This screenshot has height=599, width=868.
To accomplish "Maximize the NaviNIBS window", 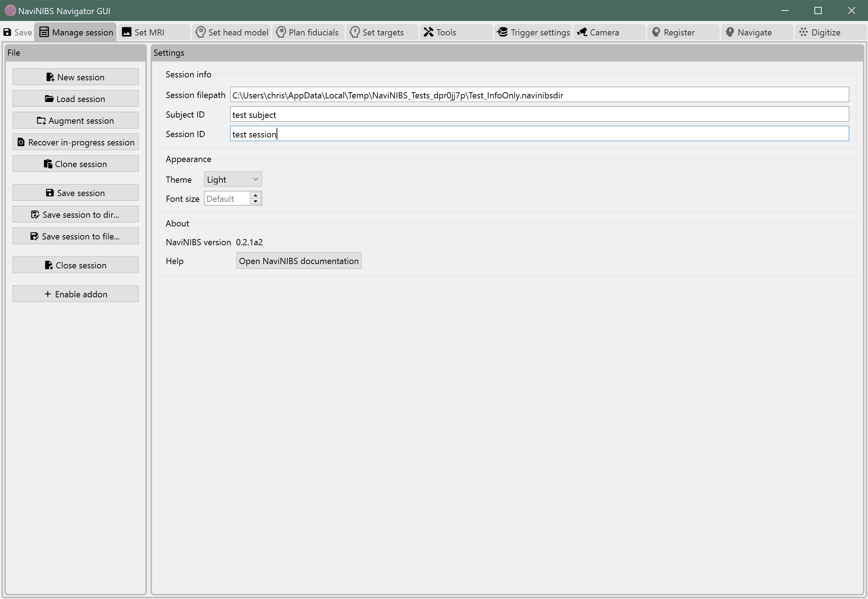I will coord(818,10).
